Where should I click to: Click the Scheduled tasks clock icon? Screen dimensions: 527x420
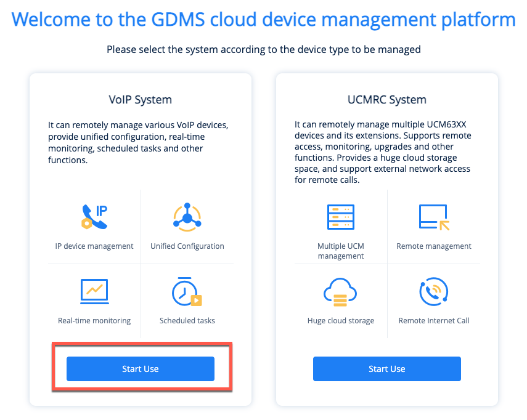click(187, 291)
